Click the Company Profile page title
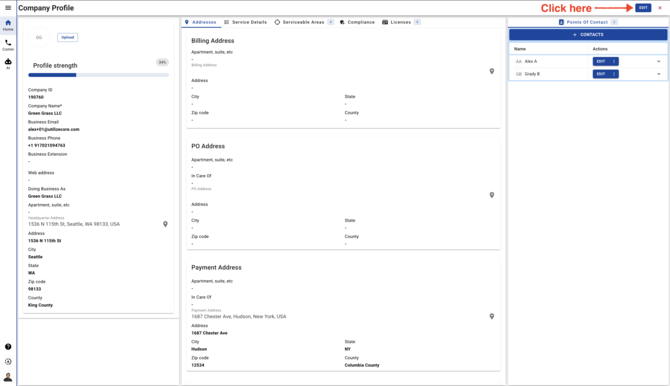Image resolution: width=670 pixels, height=386 pixels. click(x=46, y=8)
